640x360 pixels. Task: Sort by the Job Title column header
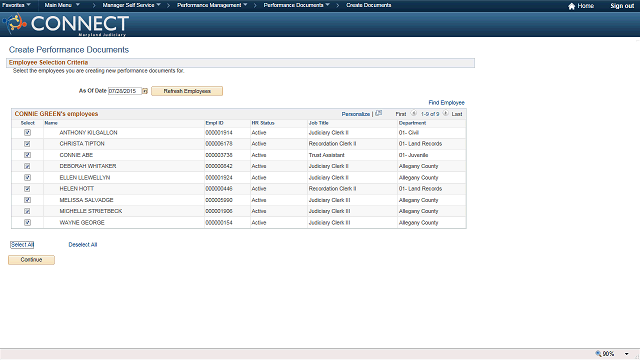(318, 123)
